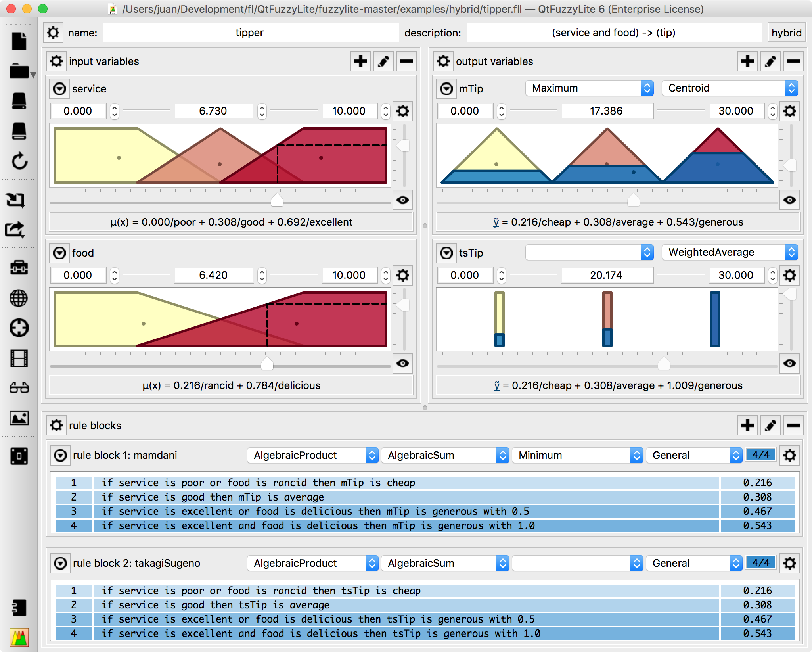
Task: Open mTip defuzzifier Centroid dropdown
Action: click(730, 88)
